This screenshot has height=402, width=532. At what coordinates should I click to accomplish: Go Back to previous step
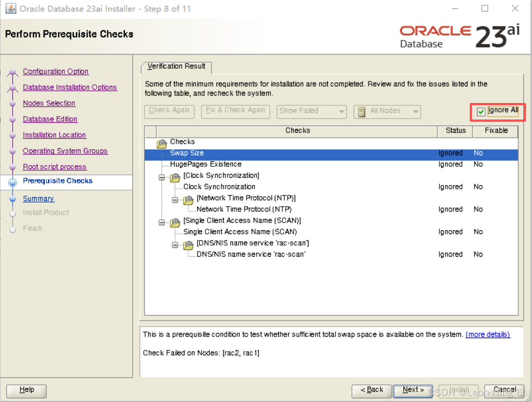click(372, 390)
